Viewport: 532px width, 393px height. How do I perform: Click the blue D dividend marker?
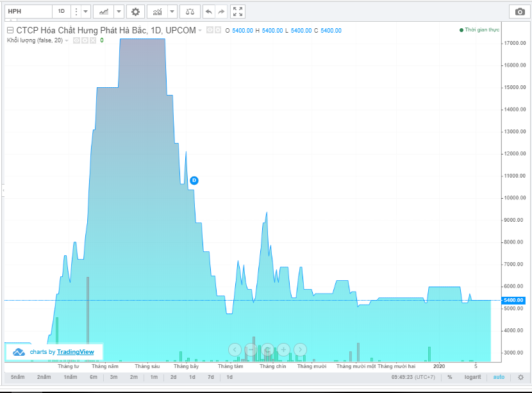pos(194,180)
